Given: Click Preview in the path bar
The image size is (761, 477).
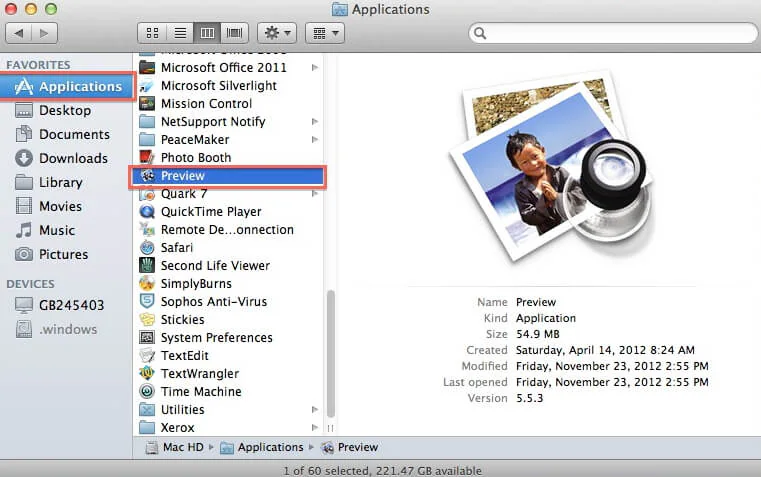Looking at the screenshot, I should [349, 447].
